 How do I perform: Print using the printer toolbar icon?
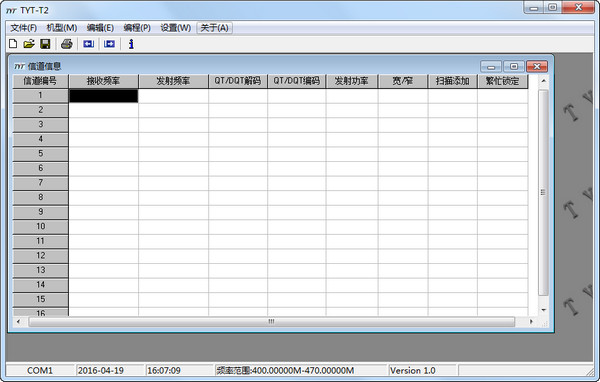click(x=67, y=44)
